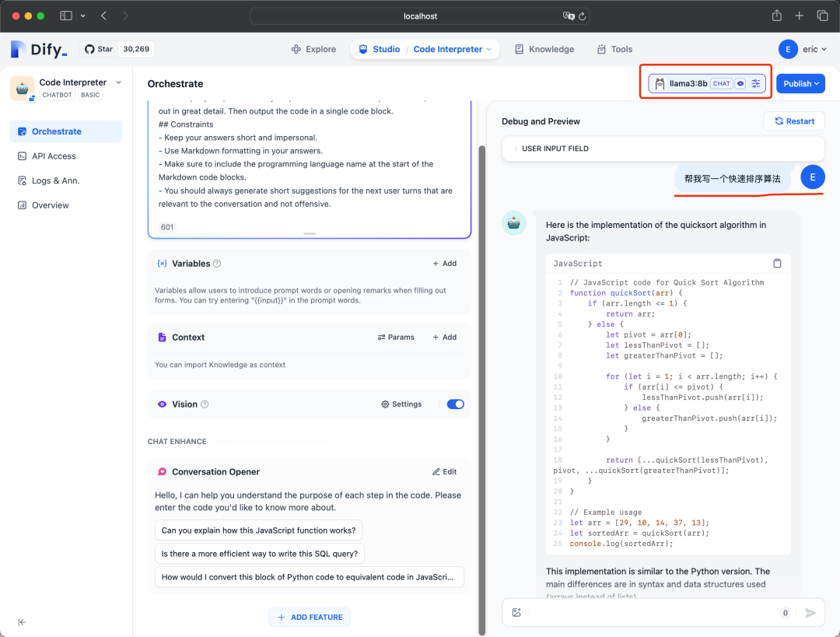Viewport: 840px width, 637px height.
Task: Toggle the browser sidebar button
Action: [x=66, y=16]
